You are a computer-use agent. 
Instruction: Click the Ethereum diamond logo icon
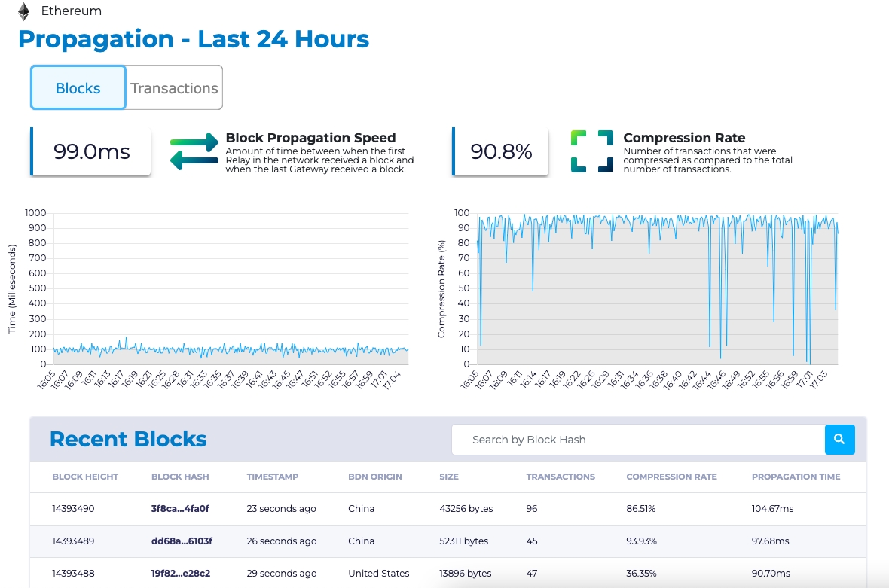click(24, 11)
